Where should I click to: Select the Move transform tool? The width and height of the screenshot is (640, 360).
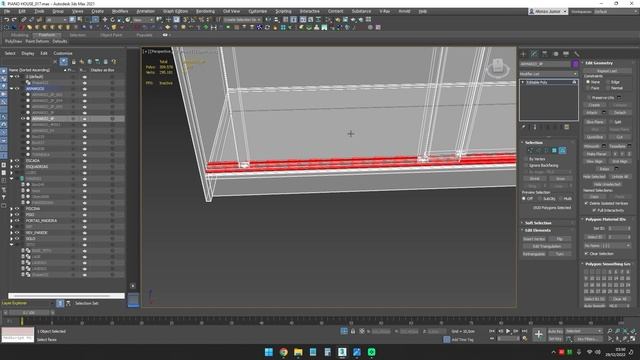(105, 20)
